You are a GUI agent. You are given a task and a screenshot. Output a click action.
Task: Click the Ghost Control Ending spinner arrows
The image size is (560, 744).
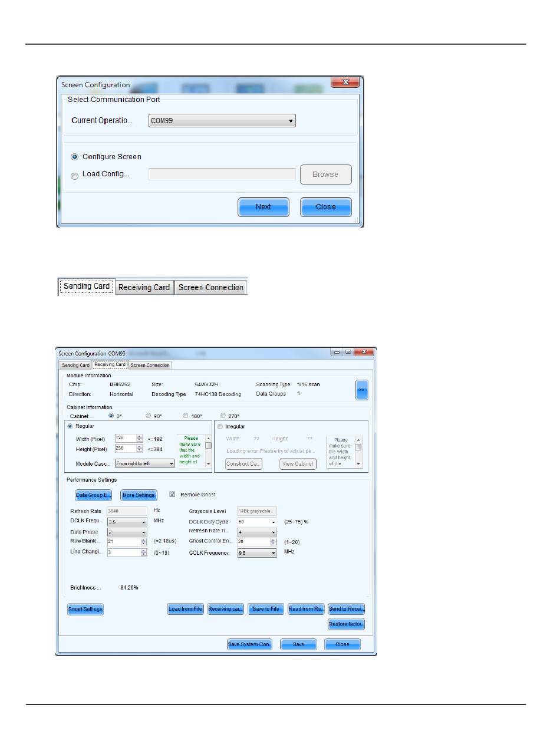(x=273, y=542)
